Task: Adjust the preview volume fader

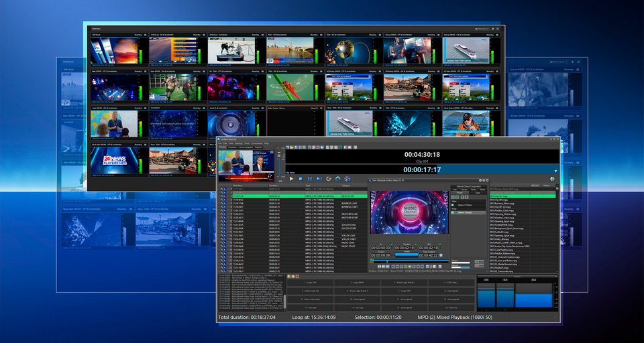Action: coord(279,155)
